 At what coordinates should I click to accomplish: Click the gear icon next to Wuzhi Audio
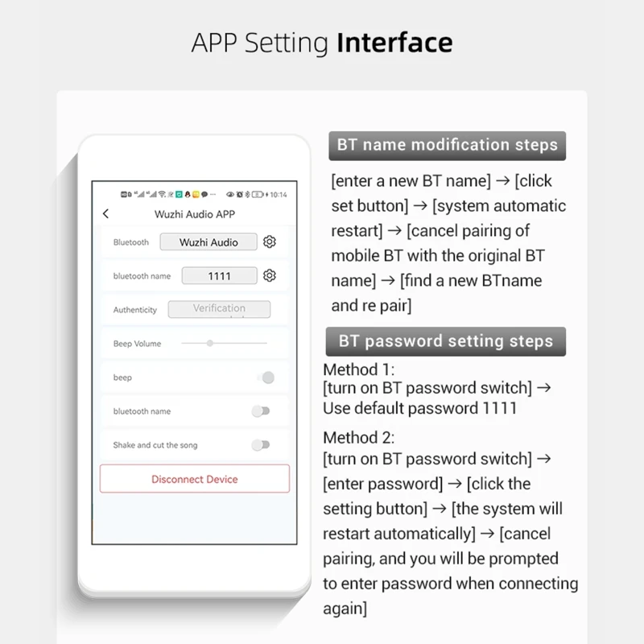(x=270, y=242)
